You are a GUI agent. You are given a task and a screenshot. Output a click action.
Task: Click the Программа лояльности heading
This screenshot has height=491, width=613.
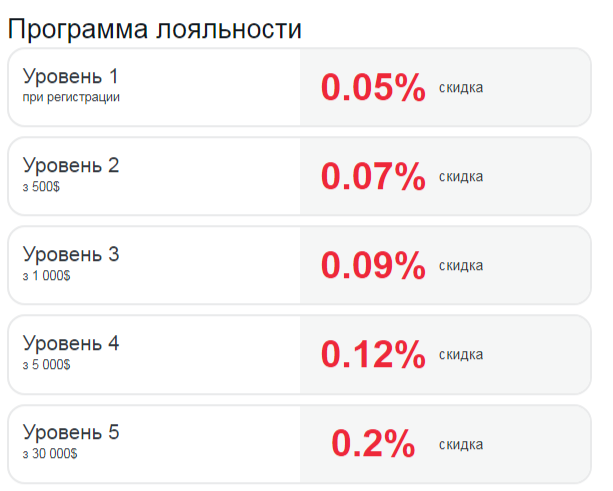(154, 30)
